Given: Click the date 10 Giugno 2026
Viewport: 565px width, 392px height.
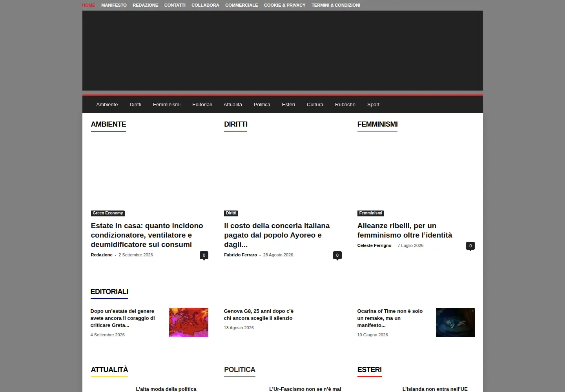Looking at the screenshot, I should (373, 335).
